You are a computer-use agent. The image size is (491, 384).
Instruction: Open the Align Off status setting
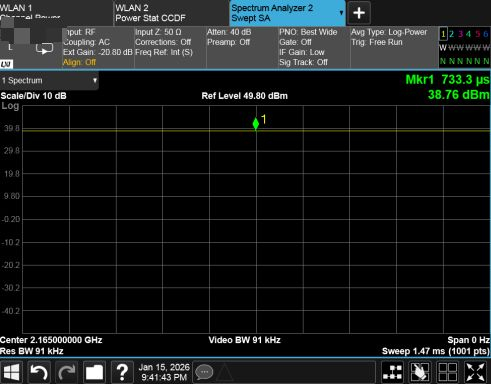click(x=79, y=62)
